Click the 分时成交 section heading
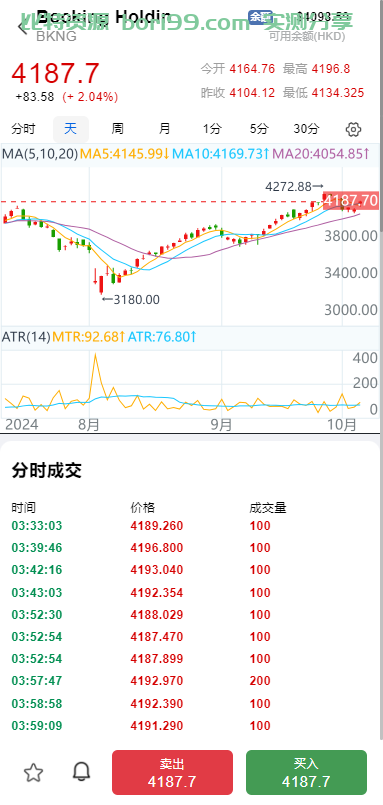383x805 pixels. [47, 470]
